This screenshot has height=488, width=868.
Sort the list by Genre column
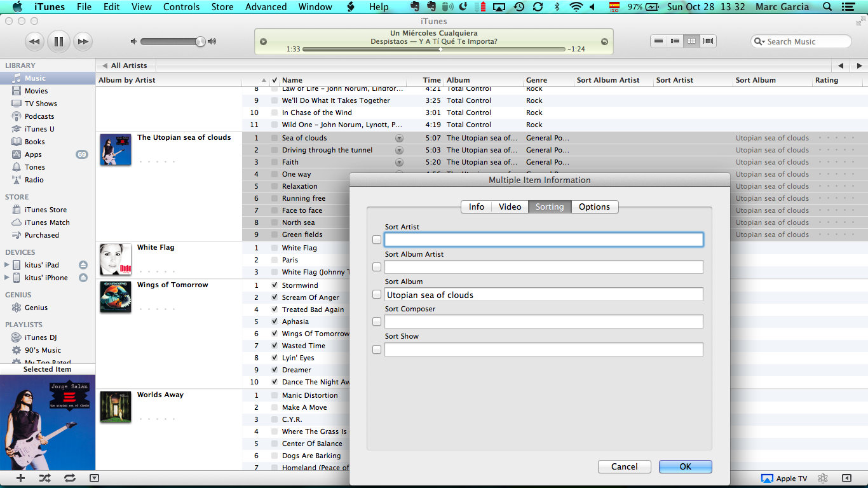548,80
